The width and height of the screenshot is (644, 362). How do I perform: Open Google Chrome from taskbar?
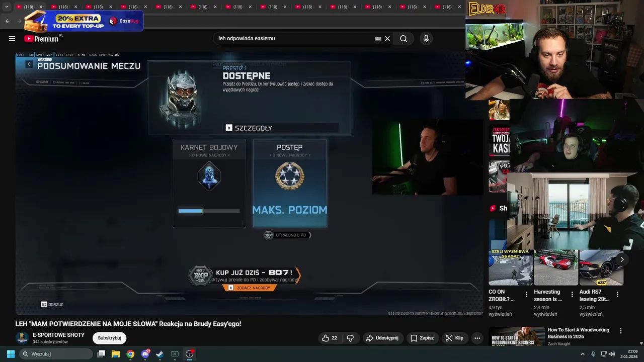(x=130, y=354)
